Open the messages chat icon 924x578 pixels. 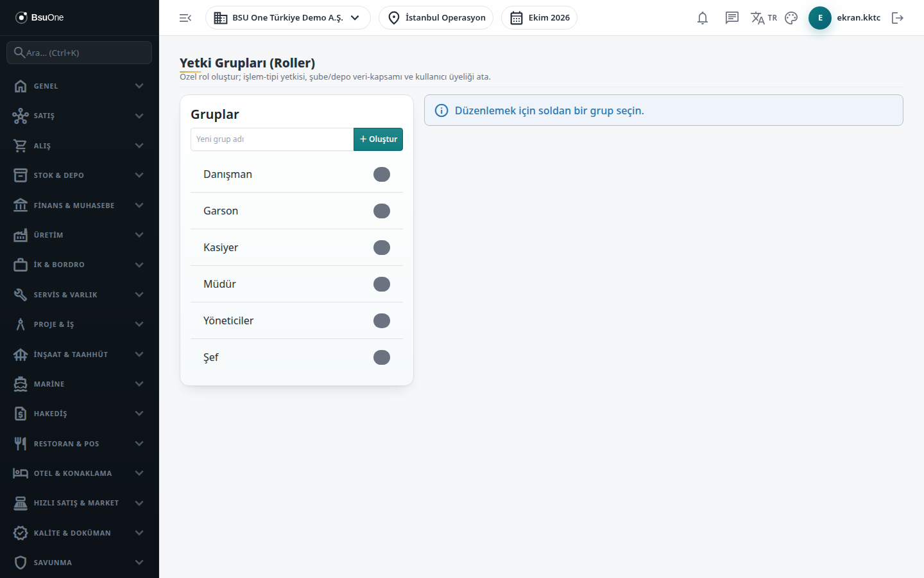(732, 18)
